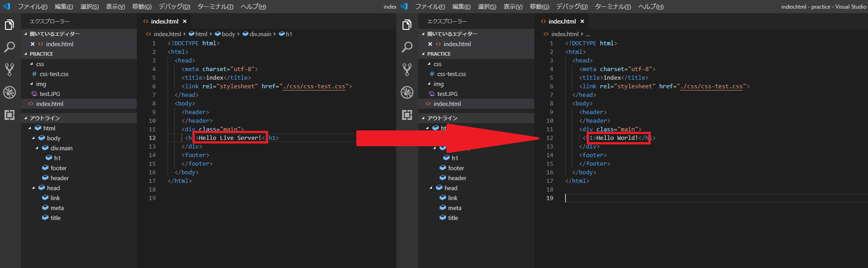This screenshot has width=868, height=268.
Task: Collapse head node in left outline
Action: pyautogui.click(x=34, y=188)
